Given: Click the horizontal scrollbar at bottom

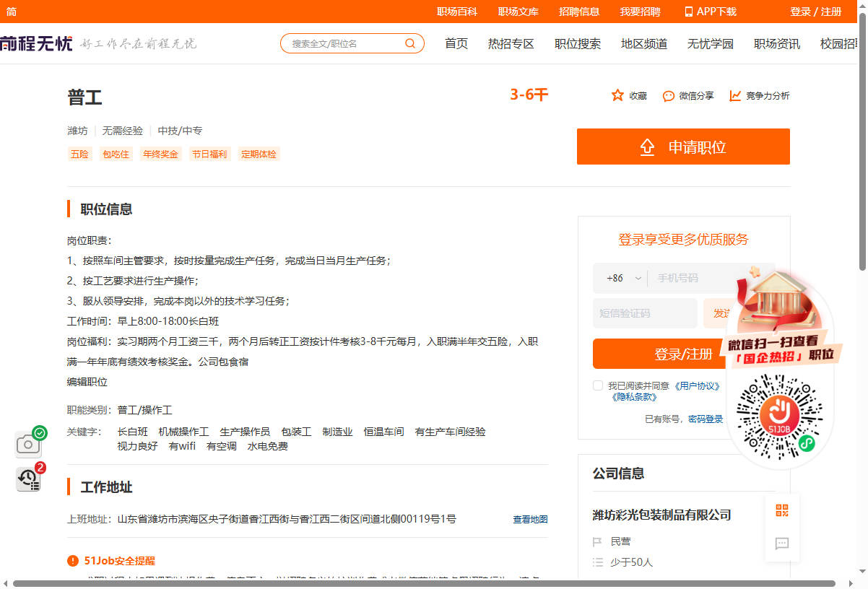Looking at the screenshot, I should click(423, 583).
